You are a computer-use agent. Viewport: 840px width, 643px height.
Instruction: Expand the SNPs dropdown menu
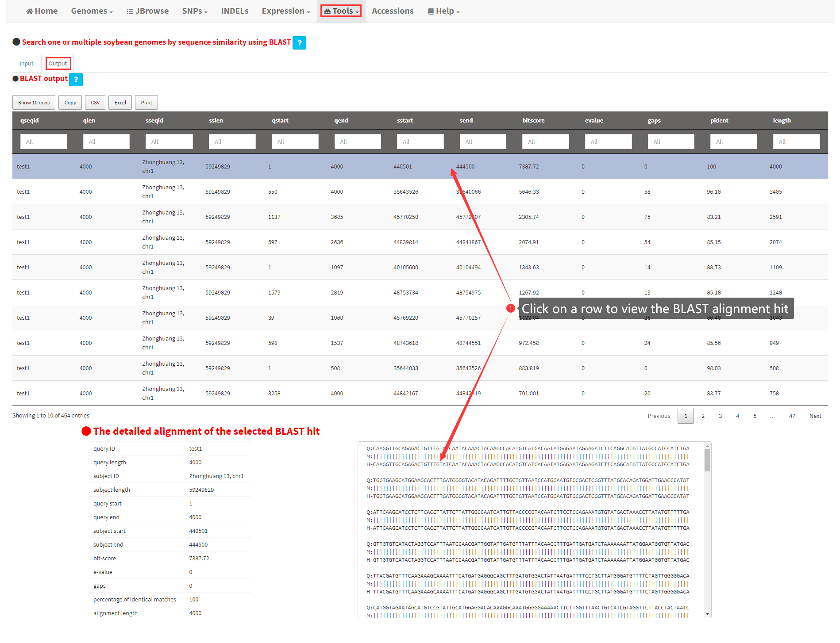pos(194,11)
